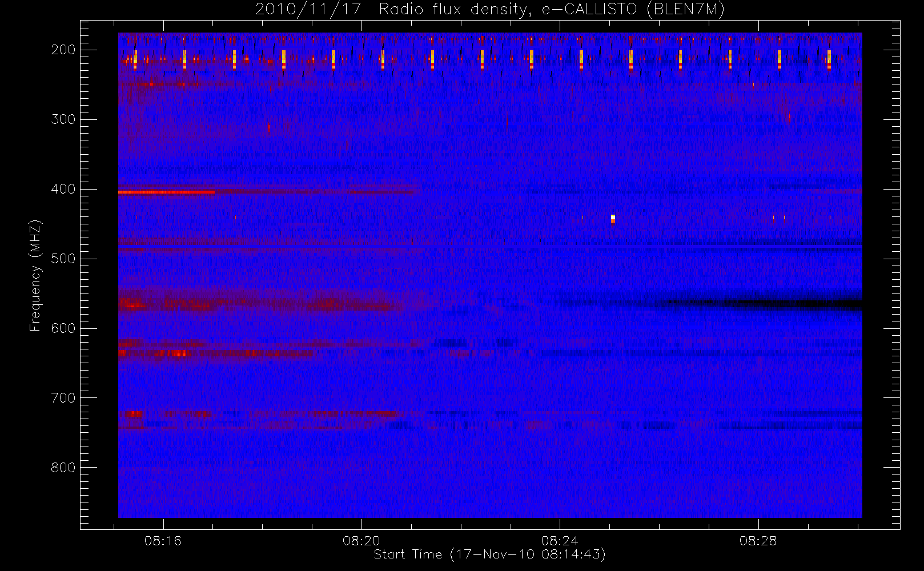Click the bright red emission band at 405 MHz

[x=166, y=192]
